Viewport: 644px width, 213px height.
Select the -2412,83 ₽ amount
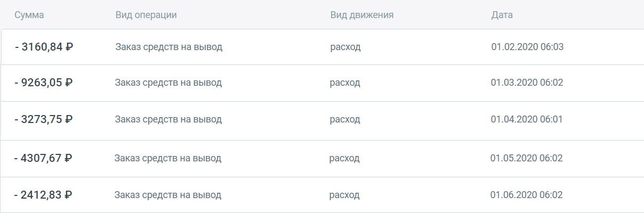click(x=43, y=195)
